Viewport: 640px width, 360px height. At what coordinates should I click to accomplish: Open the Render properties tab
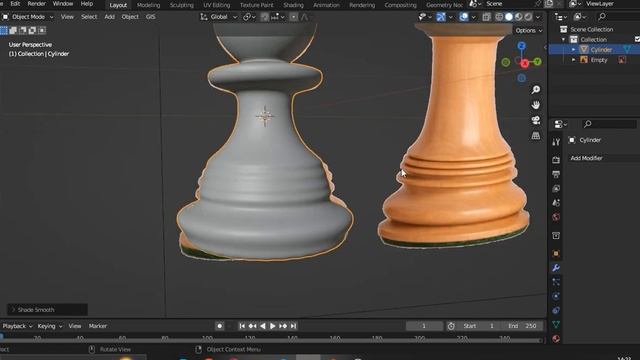556,160
